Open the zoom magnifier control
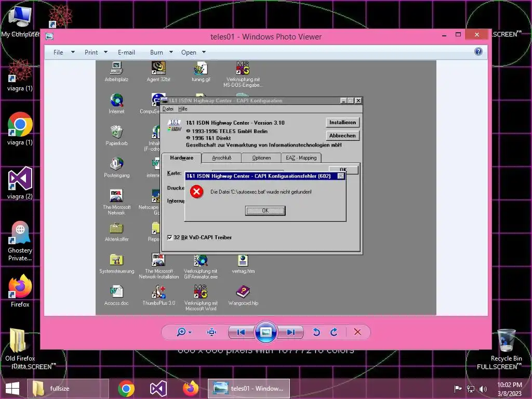Viewport: 532px width, 399px height. tap(184, 332)
